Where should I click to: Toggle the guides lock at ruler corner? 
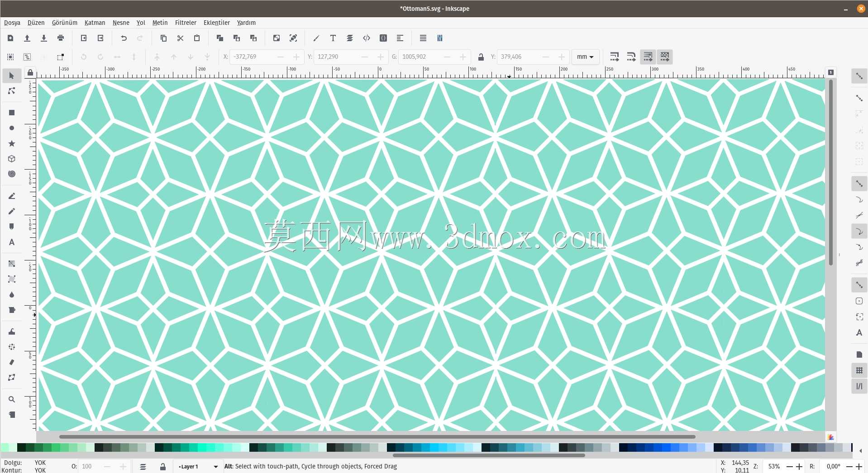click(x=30, y=72)
